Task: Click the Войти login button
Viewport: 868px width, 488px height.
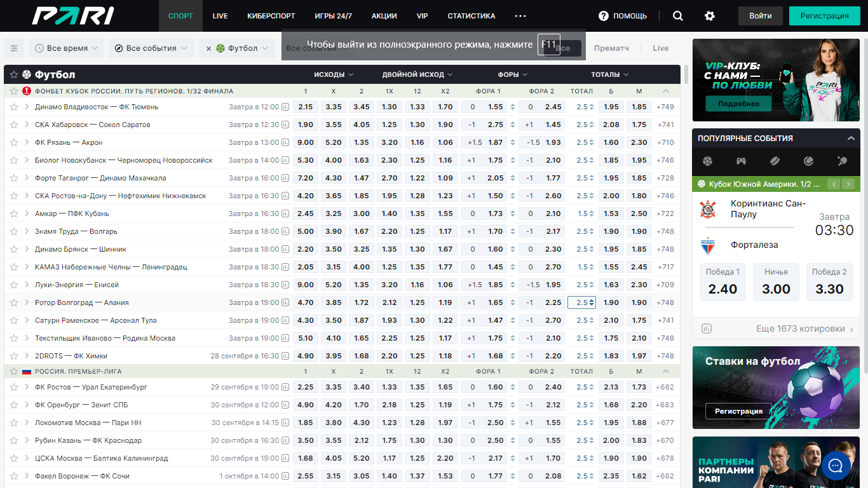Action: pos(761,16)
